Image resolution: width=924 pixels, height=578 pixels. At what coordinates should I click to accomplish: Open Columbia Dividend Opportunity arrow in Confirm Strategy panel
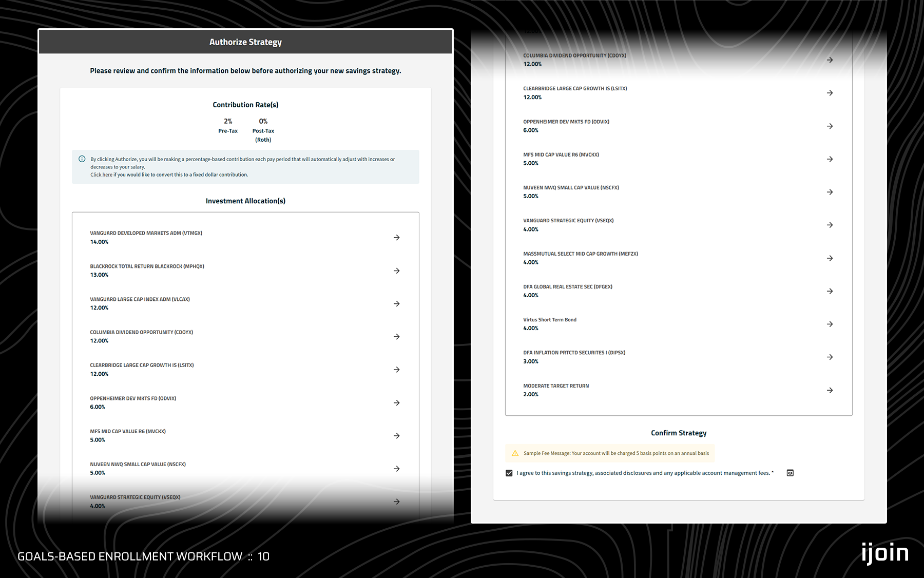(830, 60)
